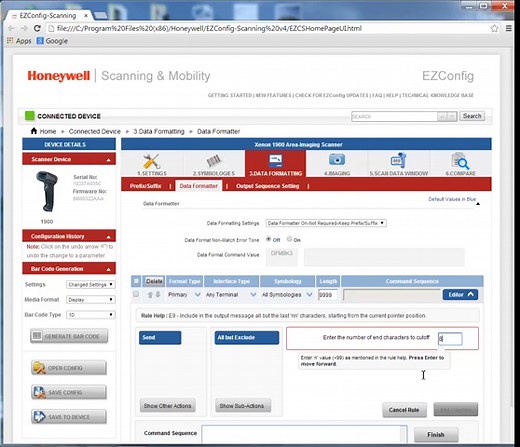Open the Apps grid shortcut in bookmarks bar
The image size is (520, 447).
tap(10, 41)
